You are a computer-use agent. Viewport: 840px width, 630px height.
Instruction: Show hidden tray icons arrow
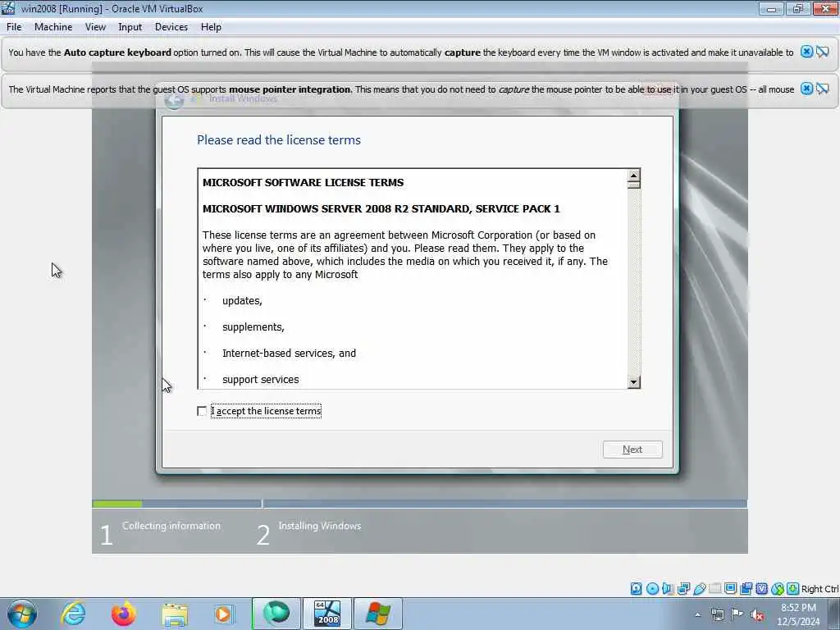pyautogui.click(x=697, y=614)
